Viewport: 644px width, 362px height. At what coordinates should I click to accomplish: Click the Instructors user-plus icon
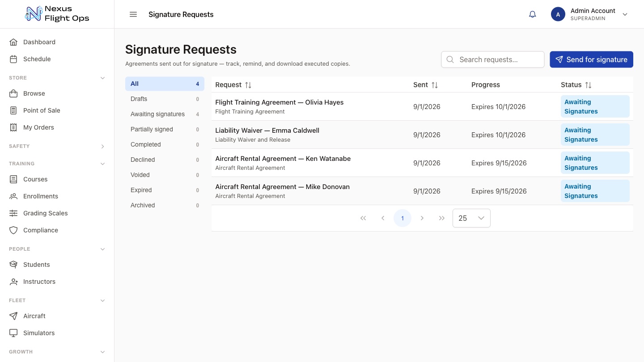click(13, 282)
